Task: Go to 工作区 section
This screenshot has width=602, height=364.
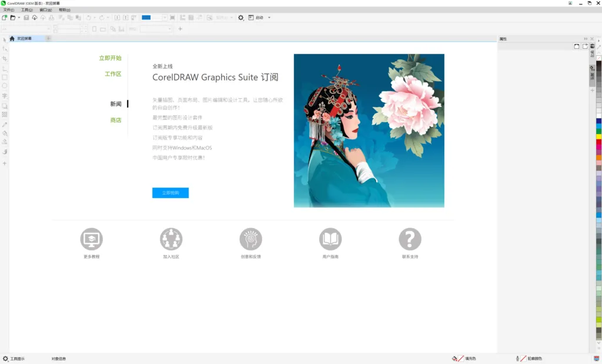Action: 113,74
